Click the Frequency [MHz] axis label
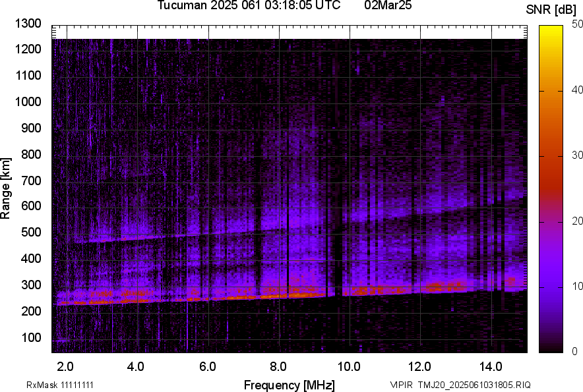 coord(289,385)
